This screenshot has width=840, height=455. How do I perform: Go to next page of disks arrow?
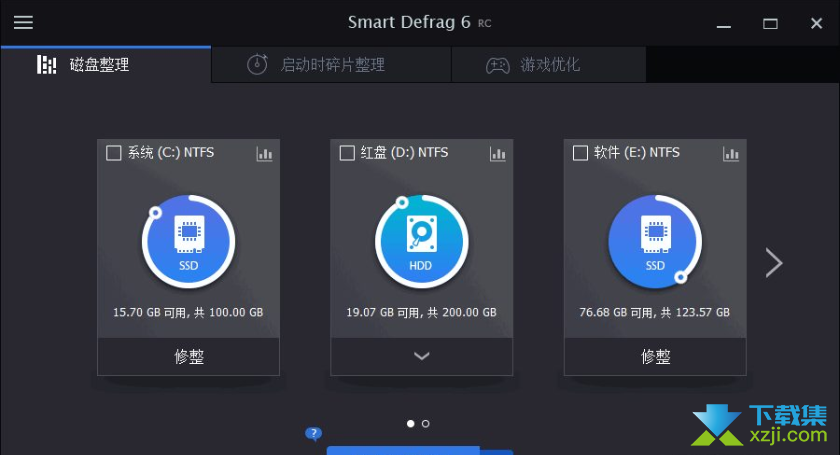774,263
